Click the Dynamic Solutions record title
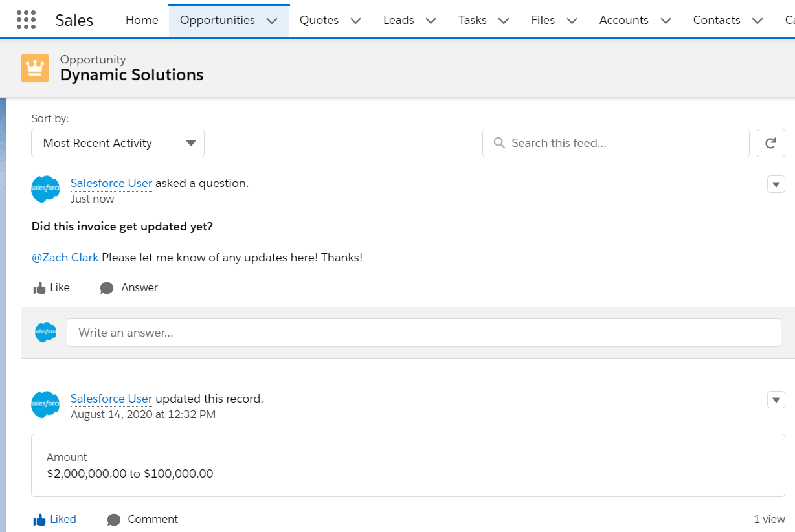This screenshot has height=532, width=795. [132, 75]
